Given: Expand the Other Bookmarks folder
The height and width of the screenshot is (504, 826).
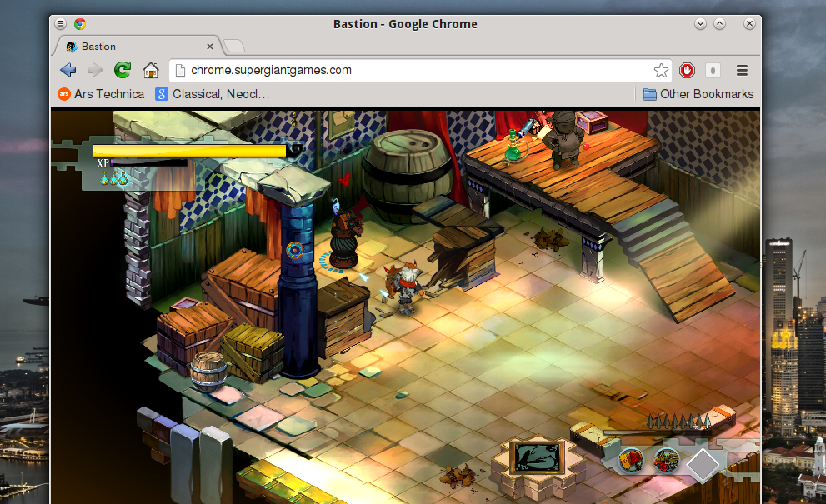Looking at the screenshot, I should pyautogui.click(x=698, y=94).
